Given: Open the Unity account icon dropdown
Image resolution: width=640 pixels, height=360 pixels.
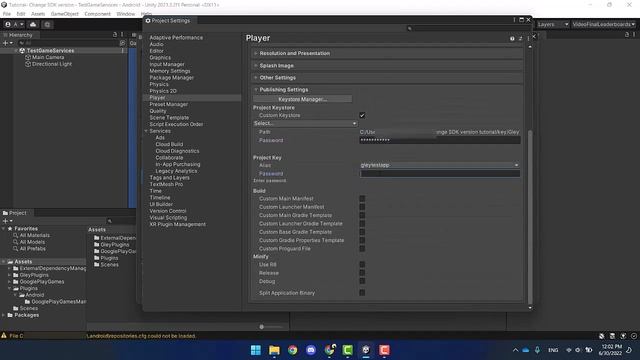Looking at the screenshot, I should (x=14, y=24).
